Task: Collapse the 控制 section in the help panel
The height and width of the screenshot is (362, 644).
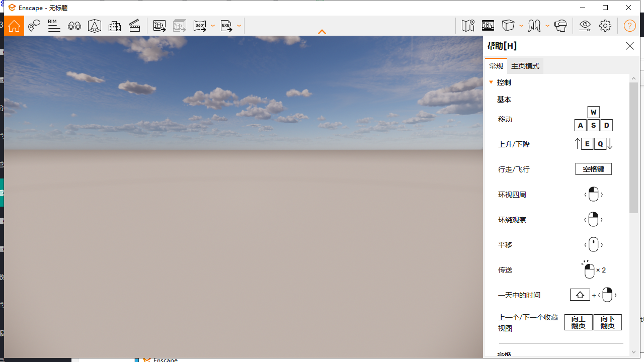Action: tap(491, 82)
